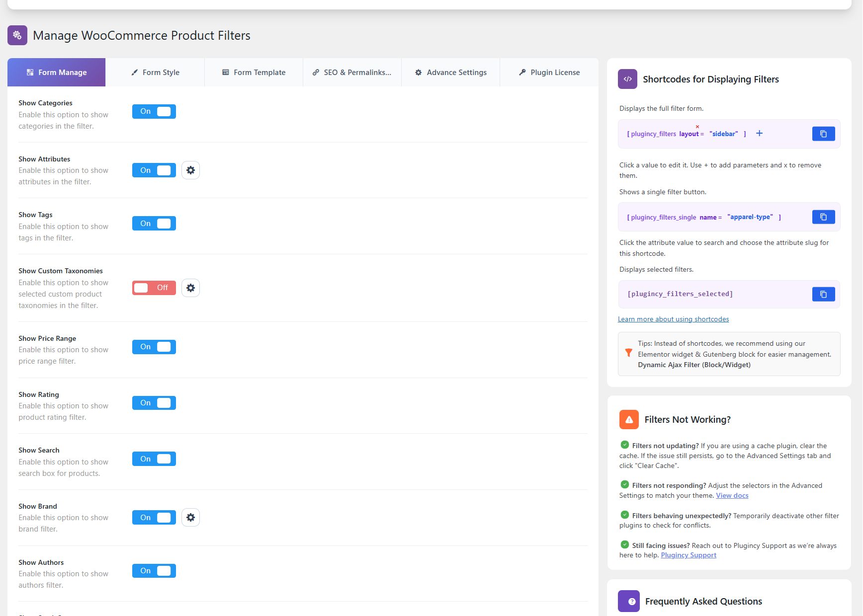Open Advance Settings tab

(x=450, y=73)
